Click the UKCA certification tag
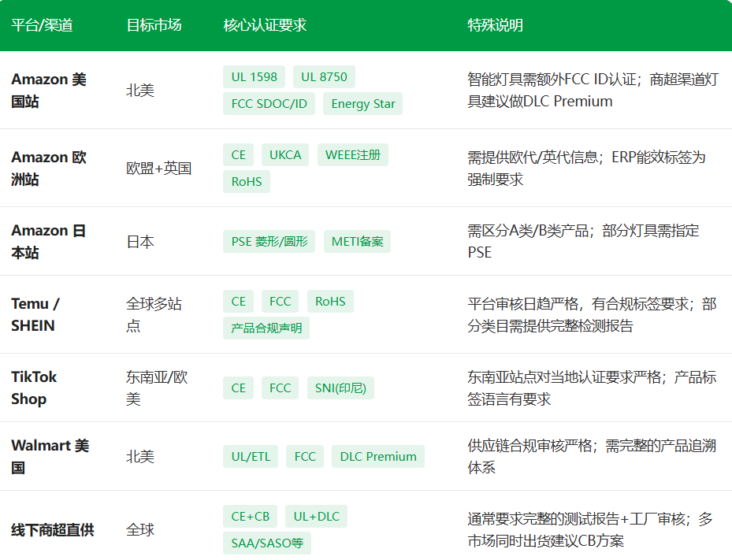 tap(285, 155)
